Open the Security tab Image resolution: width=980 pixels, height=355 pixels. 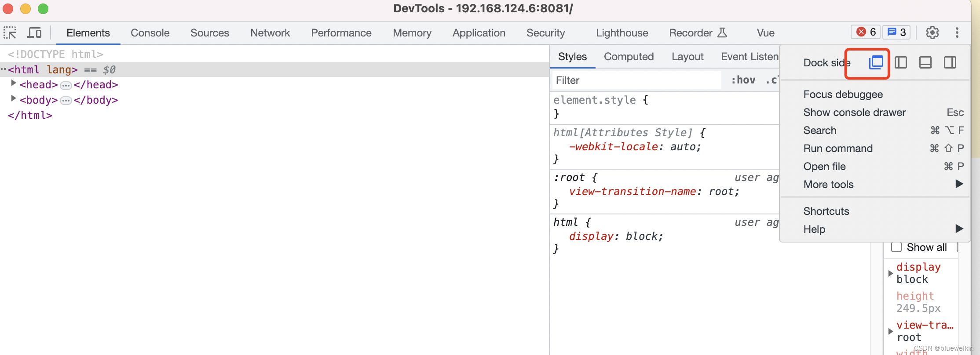(546, 33)
